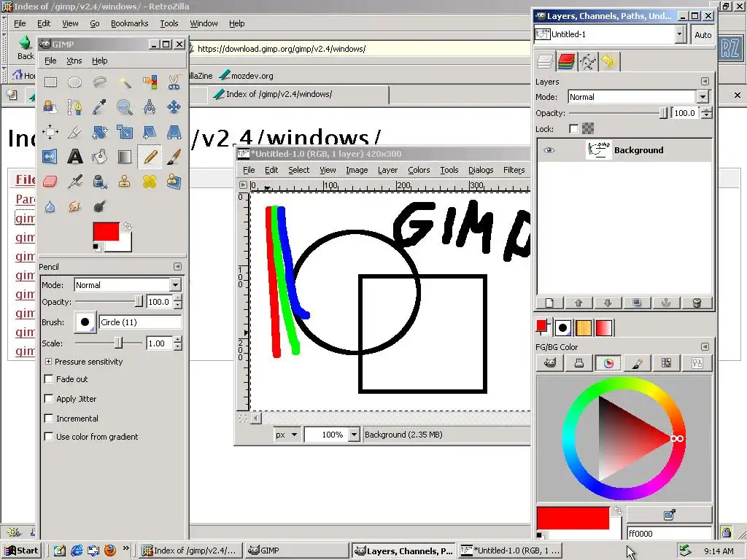Select the Eraser tool
Image resolution: width=747 pixels, height=560 pixels.
(x=50, y=181)
